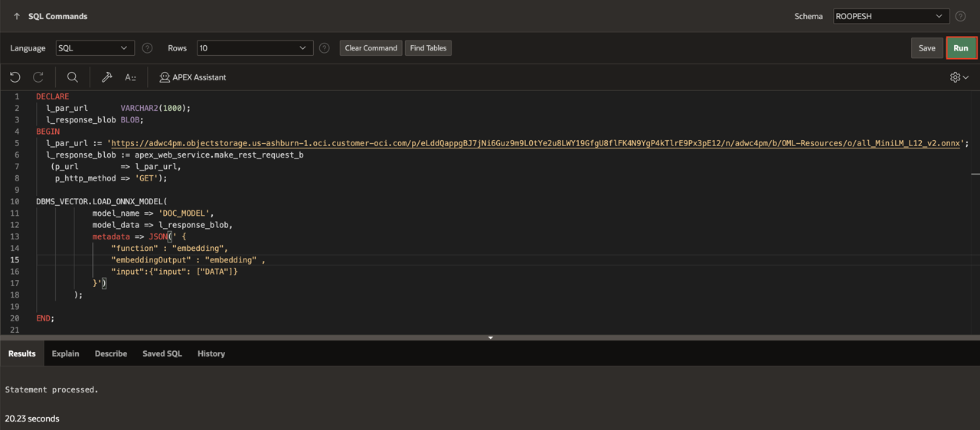Click the help icon beside Schema

tap(960, 16)
